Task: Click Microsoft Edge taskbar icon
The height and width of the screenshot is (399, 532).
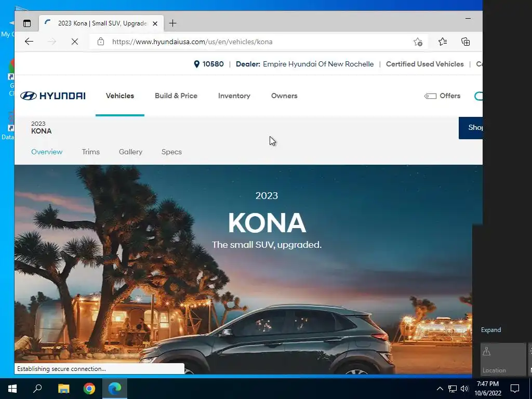Action: pyautogui.click(x=115, y=389)
